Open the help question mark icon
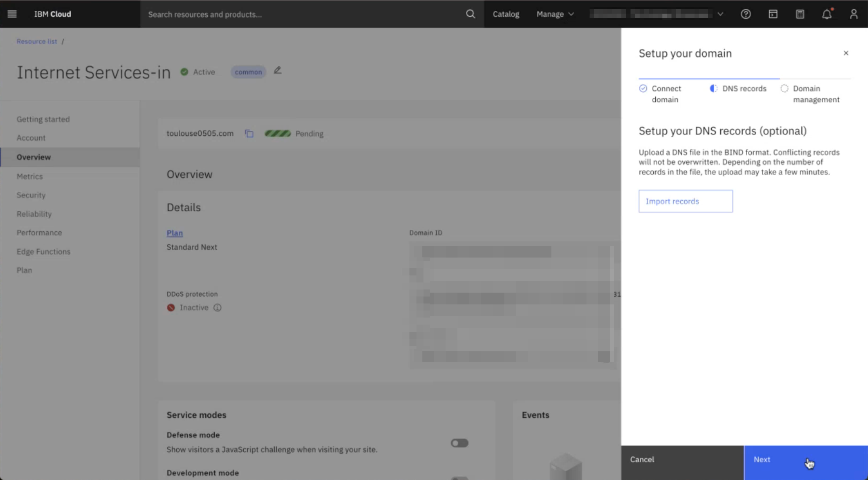This screenshot has height=480, width=868. pyautogui.click(x=746, y=14)
